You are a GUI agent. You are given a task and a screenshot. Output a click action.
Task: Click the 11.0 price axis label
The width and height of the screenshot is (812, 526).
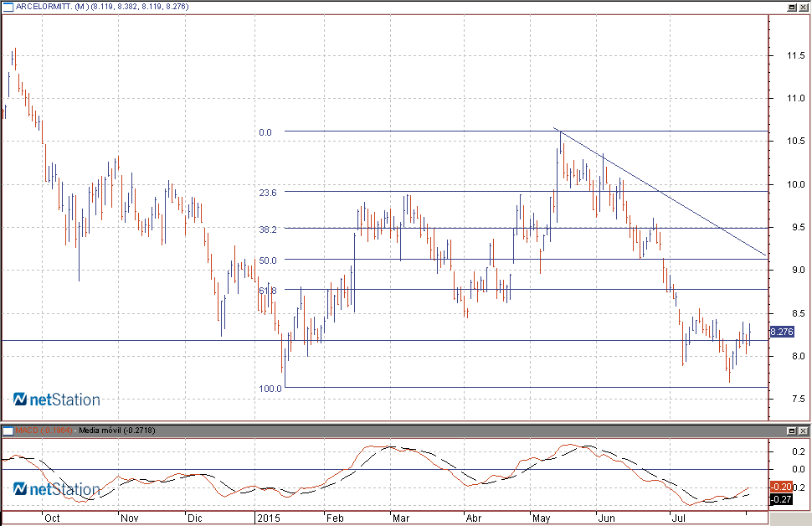point(796,98)
